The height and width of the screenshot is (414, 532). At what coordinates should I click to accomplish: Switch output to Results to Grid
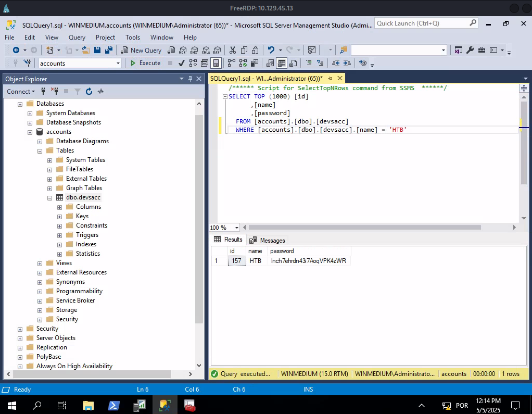pyautogui.click(x=282, y=63)
